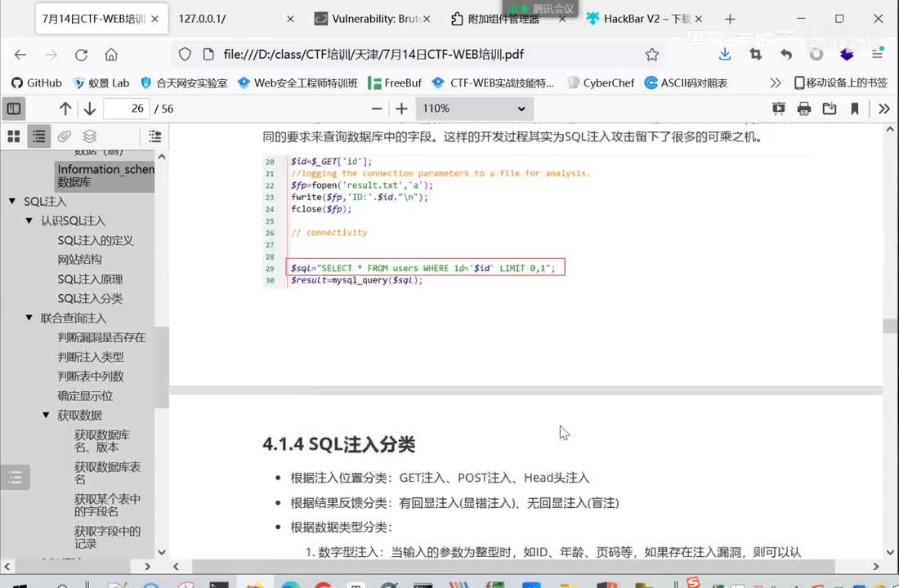Click the screenshot crop toolbar icon
Screen dimensions: 899x588
tap(756, 55)
